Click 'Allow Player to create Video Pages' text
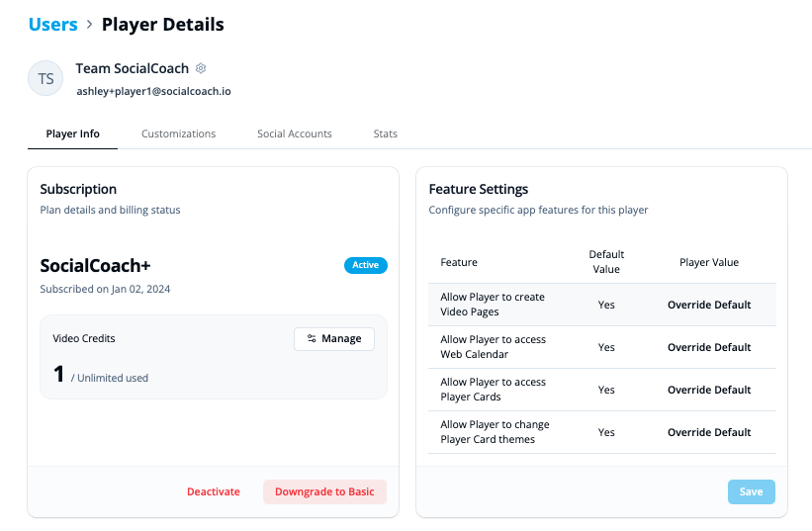This screenshot has width=812, height=531. click(x=493, y=305)
